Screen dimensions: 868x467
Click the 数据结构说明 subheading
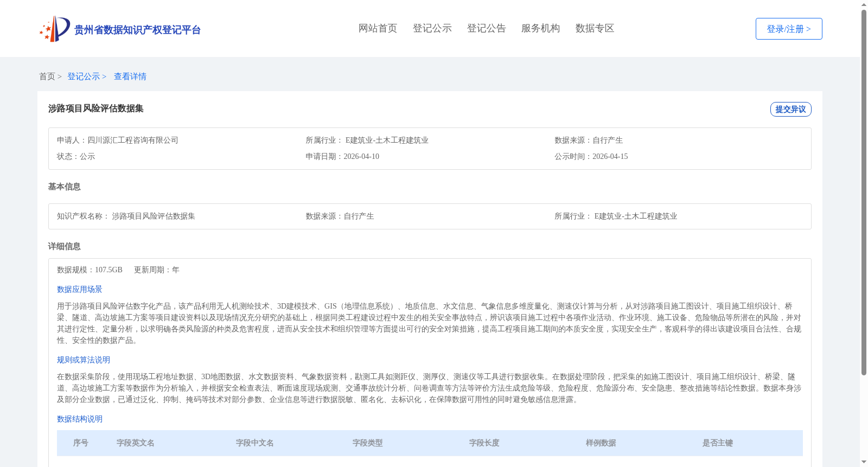80,419
